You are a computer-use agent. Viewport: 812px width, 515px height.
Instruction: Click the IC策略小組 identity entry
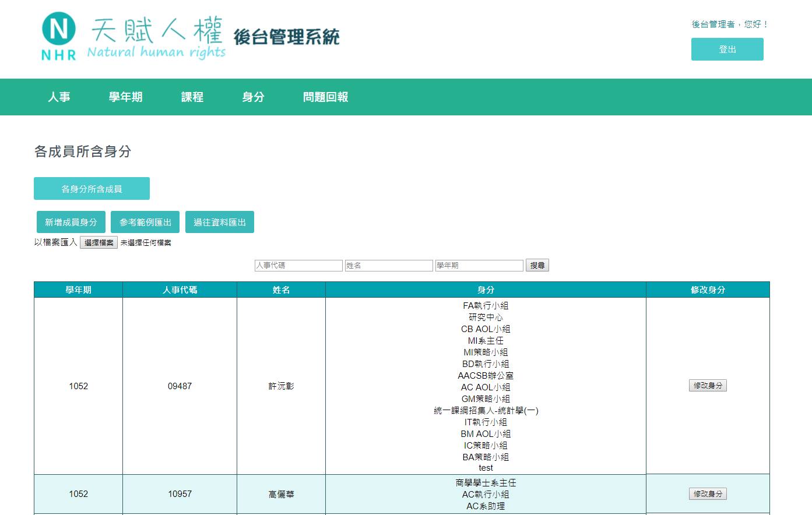click(x=486, y=446)
